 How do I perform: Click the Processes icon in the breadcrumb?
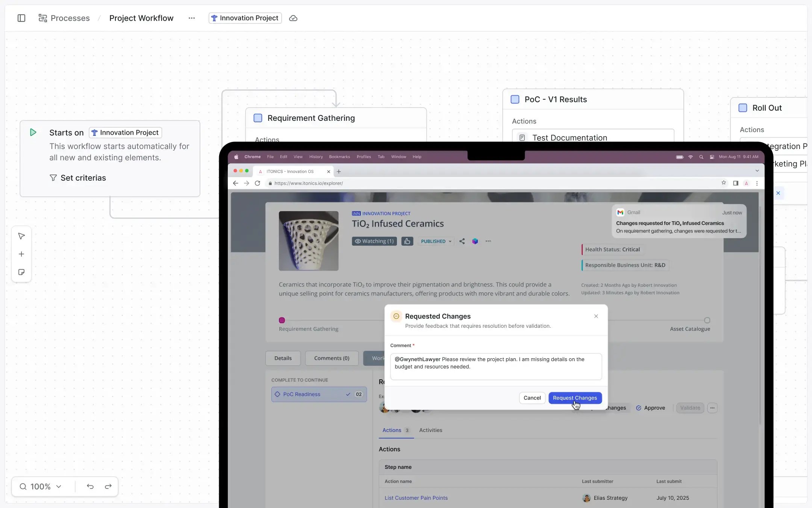(x=42, y=18)
